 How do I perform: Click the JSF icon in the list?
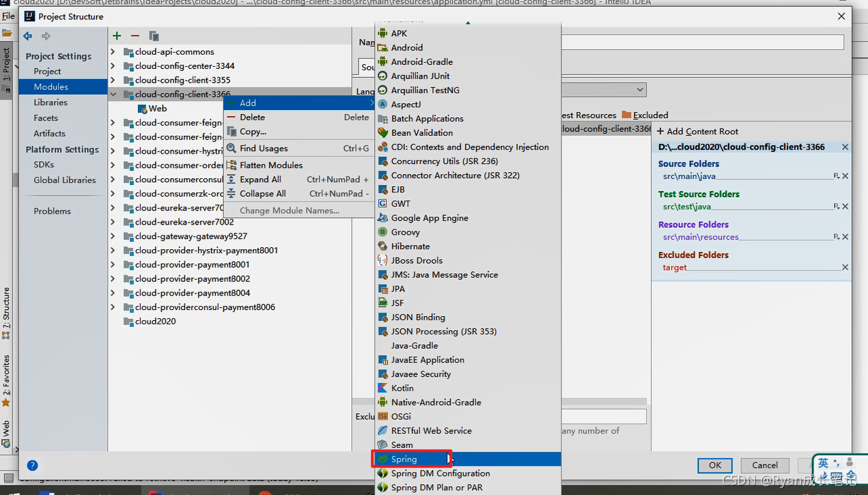(383, 303)
